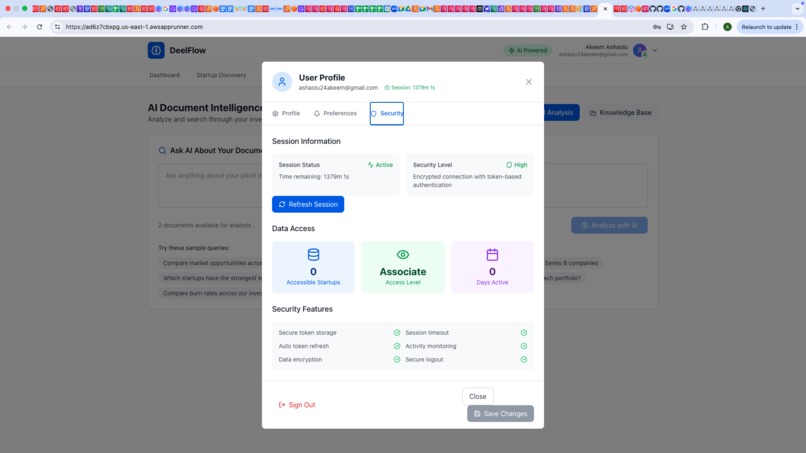Screen dimensions: 806x453
Task: Click the checkmark next to Secure token storage
Action: coord(397,333)
